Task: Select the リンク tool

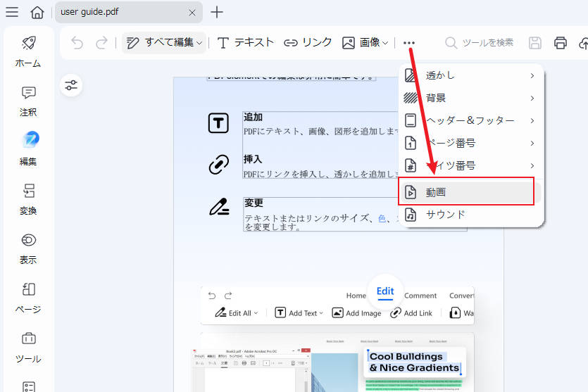Action: (308, 43)
